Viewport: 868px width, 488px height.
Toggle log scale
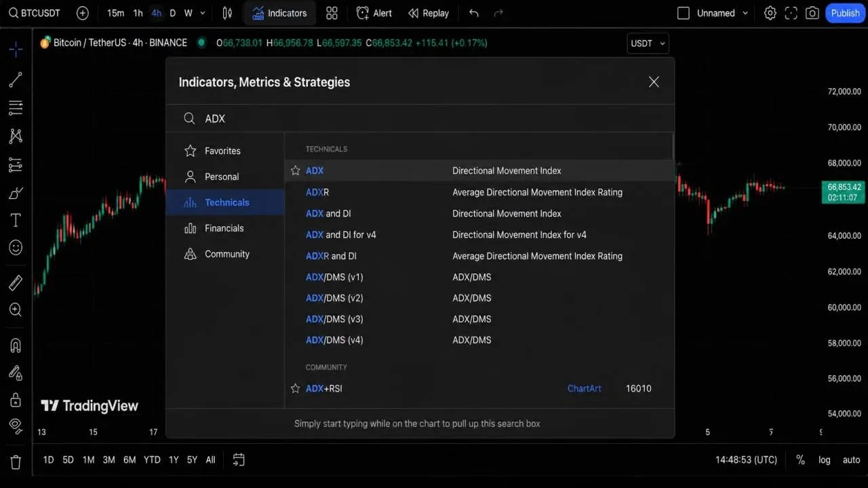(x=824, y=459)
